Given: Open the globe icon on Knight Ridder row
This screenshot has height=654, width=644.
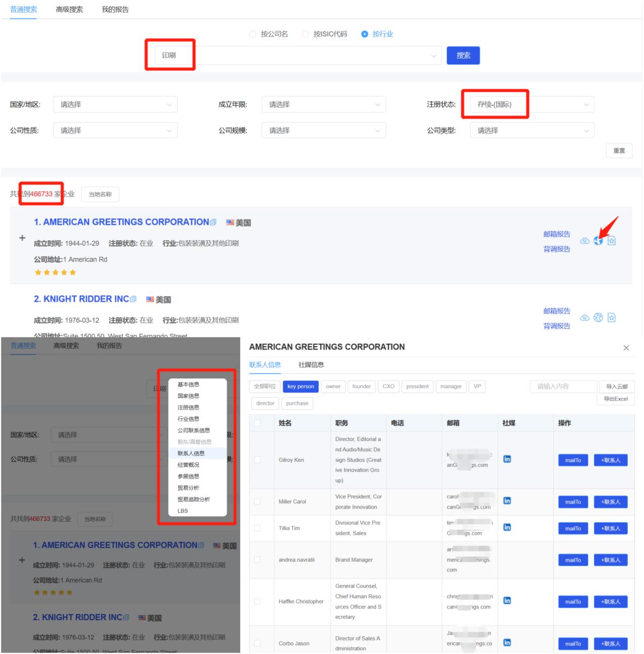Looking at the screenshot, I should click(x=598, y=318).
